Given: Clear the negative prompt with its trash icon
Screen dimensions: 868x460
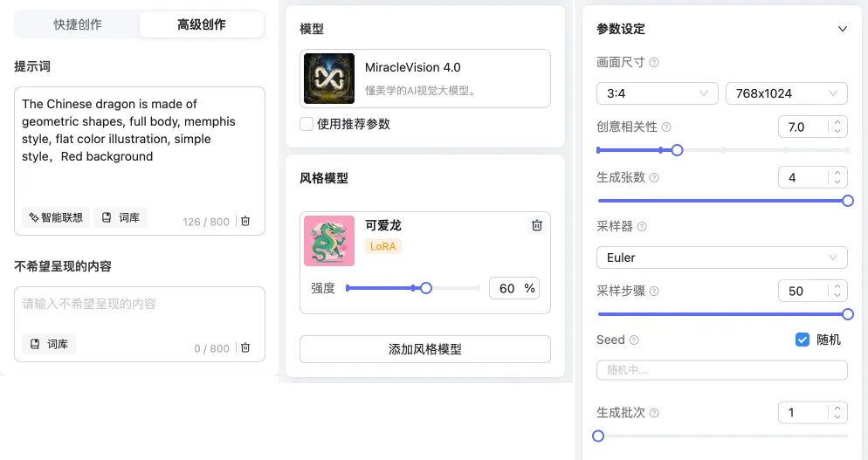Looking at the screenshot, I should 245,347.
